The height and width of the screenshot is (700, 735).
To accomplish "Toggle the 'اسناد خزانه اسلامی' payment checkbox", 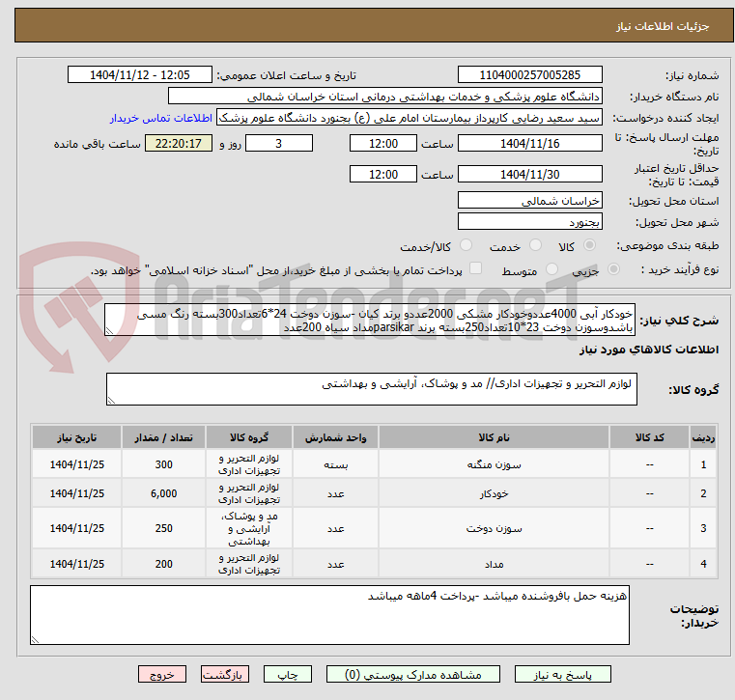I will pyautogui.click(x=475, y=268).
